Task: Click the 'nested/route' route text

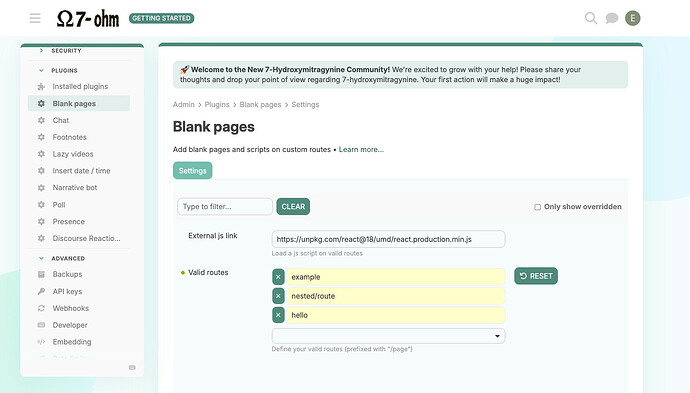Action: 313,296
